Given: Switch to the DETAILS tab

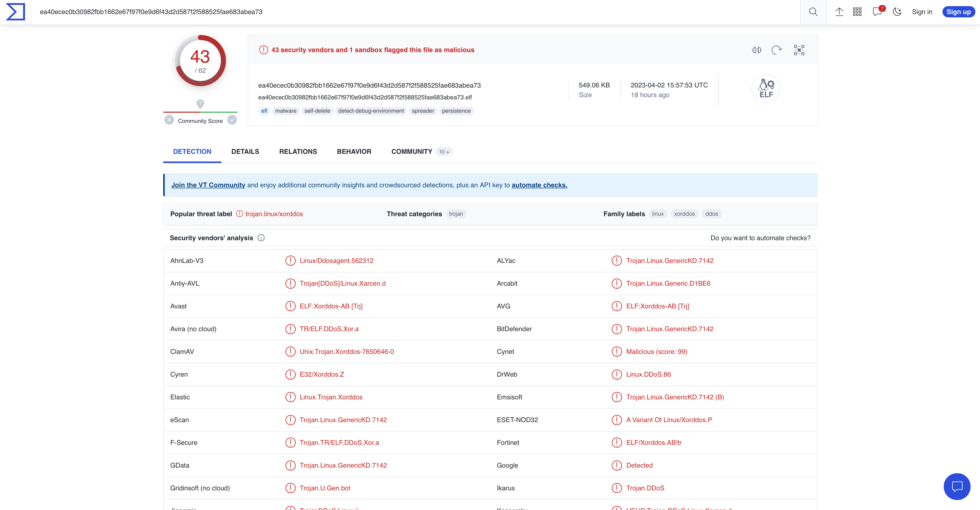Looking at the screenshot, I should pyautogui.click(x=245, y=152).
